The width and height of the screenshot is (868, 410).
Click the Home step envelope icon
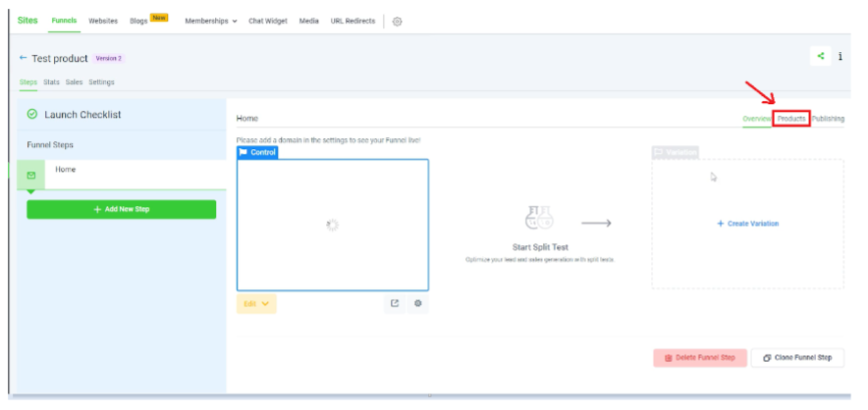click(31, 176)
